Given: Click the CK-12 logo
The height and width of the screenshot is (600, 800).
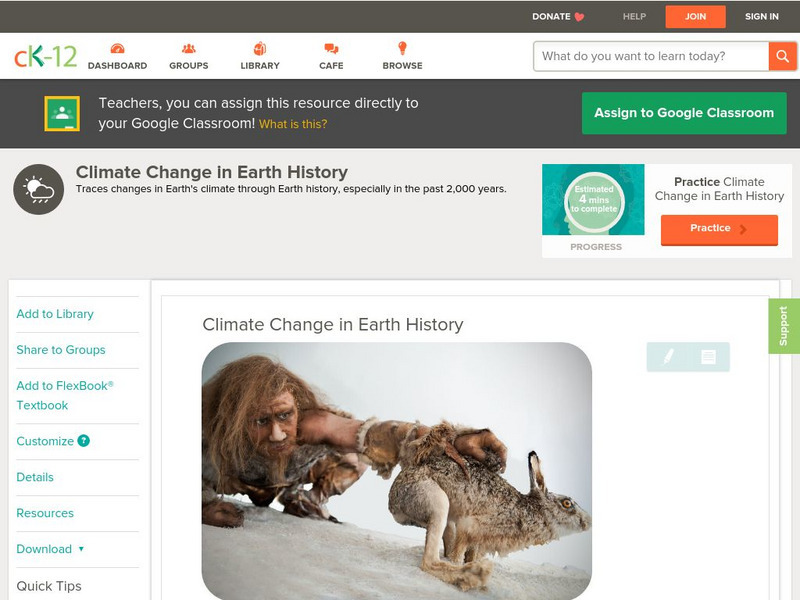Looking at the screenshot, I should point(45,56).
